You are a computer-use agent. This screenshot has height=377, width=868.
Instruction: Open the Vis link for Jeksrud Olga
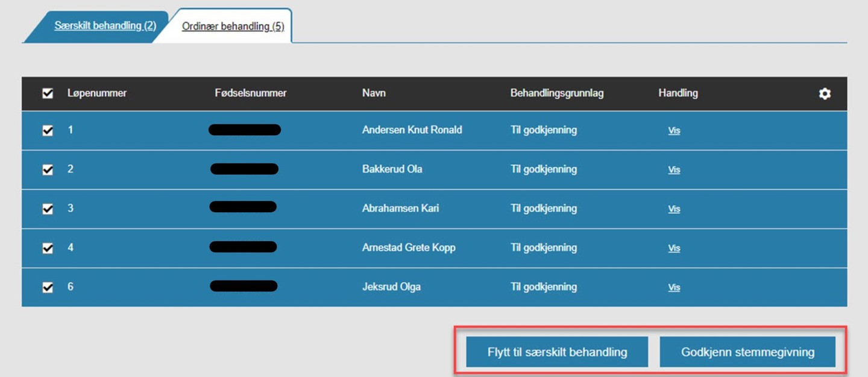[674, 288]
